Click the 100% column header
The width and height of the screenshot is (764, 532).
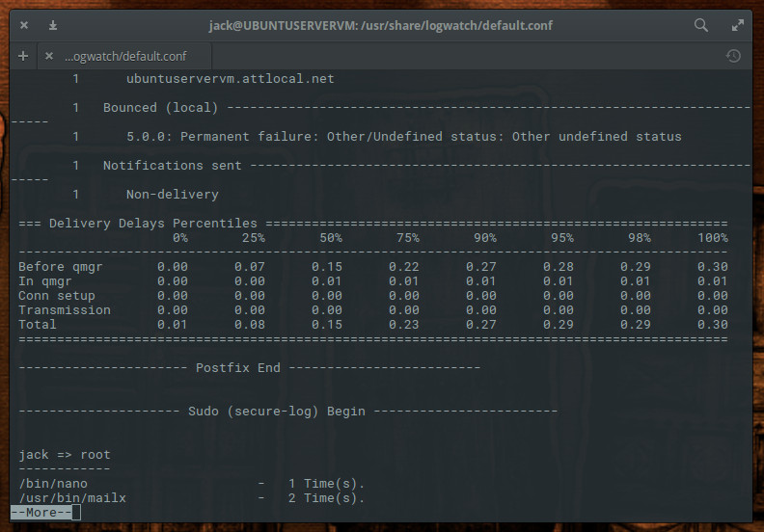(x=712, y=237)
